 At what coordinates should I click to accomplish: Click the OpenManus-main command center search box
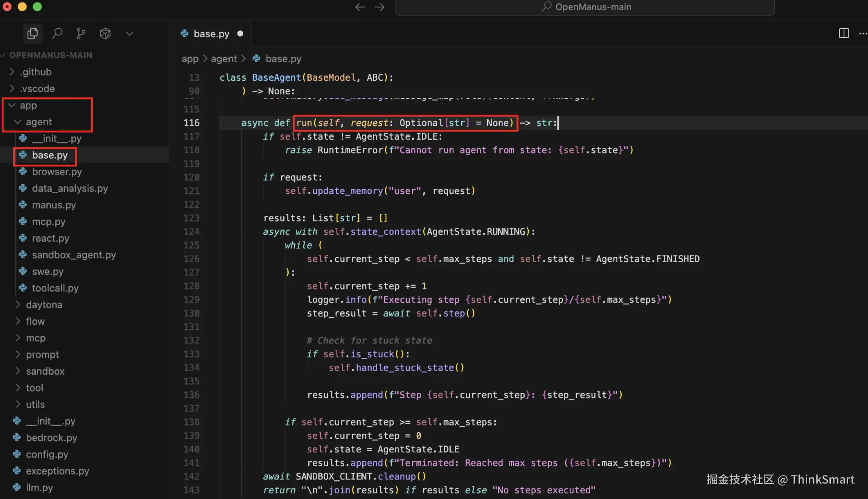click(x=585, y=7)
